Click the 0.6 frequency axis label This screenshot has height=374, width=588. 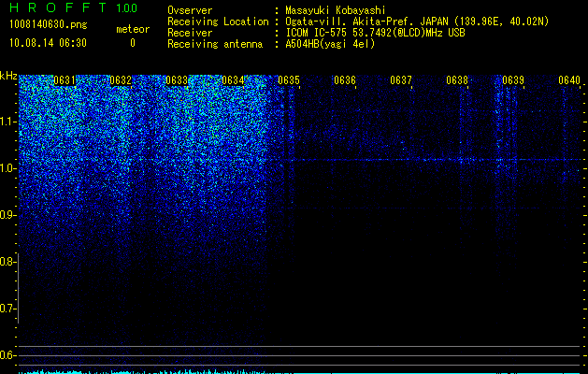[x=8, y=355]
